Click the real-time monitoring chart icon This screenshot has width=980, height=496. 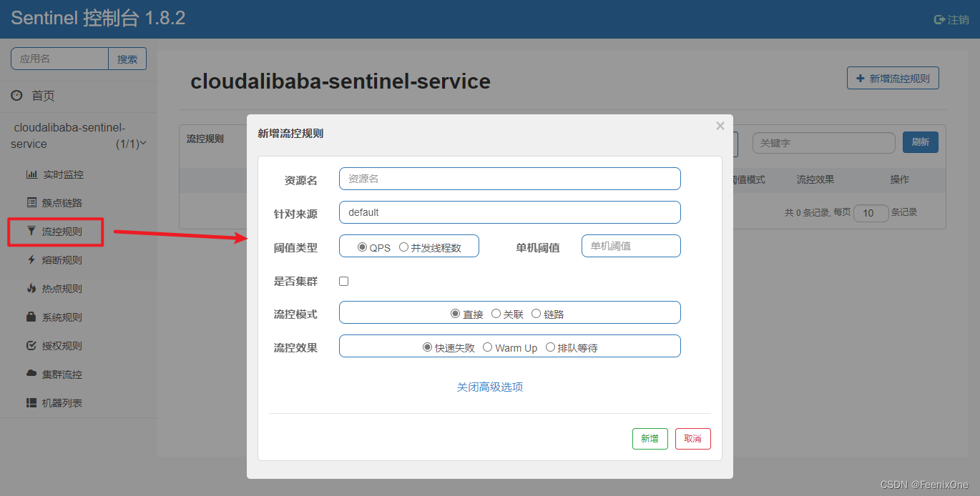31,174
